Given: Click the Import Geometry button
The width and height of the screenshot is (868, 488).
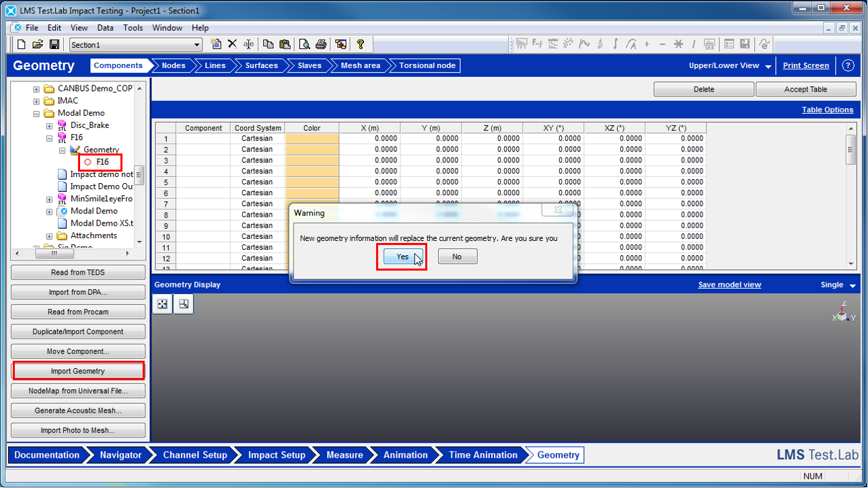Looking at the screenshot, I should [x=78, y=371].
